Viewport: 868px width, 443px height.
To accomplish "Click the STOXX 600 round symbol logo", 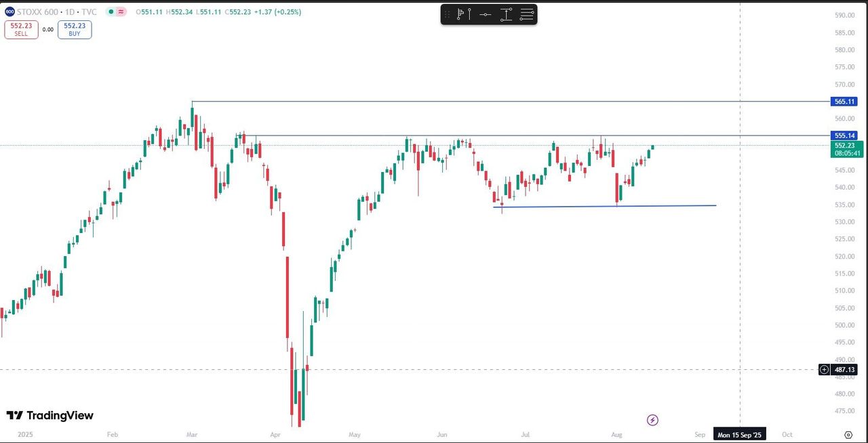I will (9, 12).
